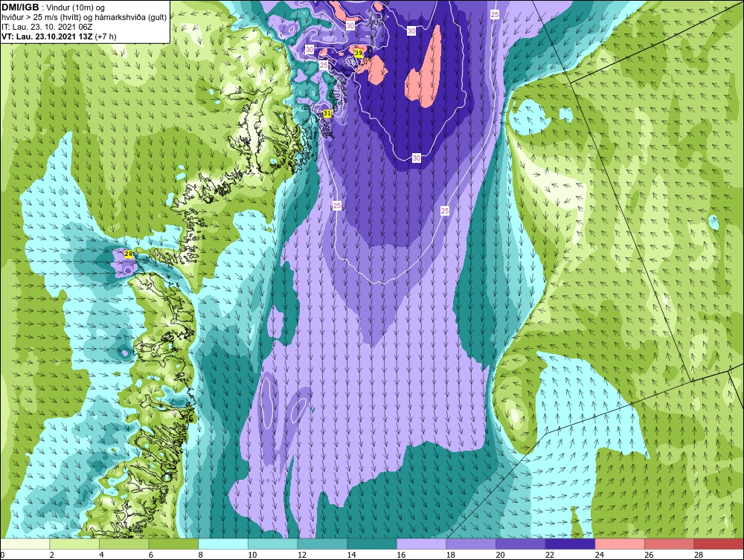The height and width of the screenshot is (560, 744).
Task: Click the 18–20 m/s light purple legend swatch
Action: point(471,544)
